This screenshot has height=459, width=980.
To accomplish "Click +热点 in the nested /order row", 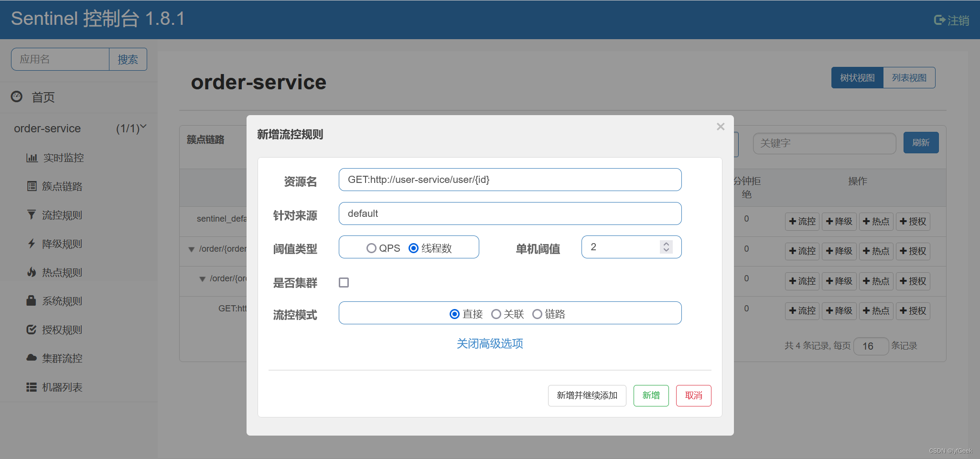I will click(876, 281).
